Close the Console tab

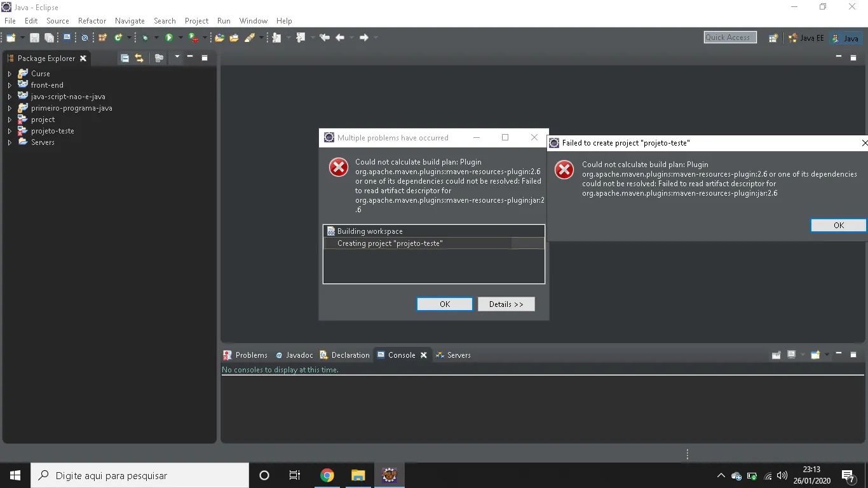point(424,355)
